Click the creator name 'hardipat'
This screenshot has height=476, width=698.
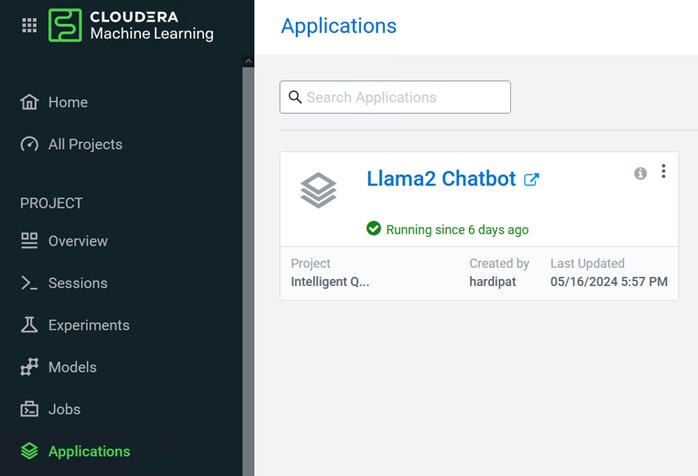pos(492,281)
